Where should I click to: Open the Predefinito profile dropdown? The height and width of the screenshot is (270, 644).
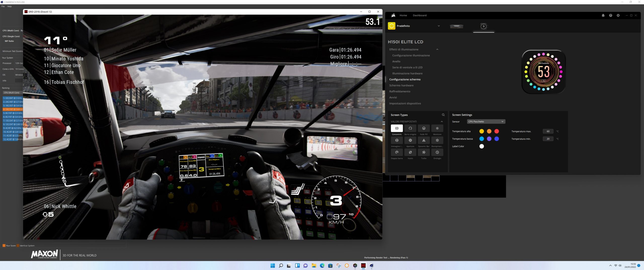tap(439, 26)
